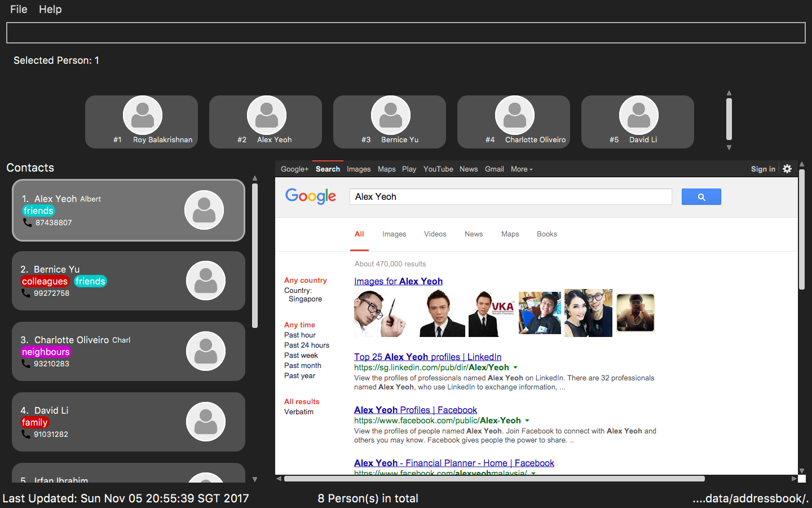The height and width of the screenshot is (508, 812).
Task: Click browser horizontal scrollbar
Action: coord(495,479)
